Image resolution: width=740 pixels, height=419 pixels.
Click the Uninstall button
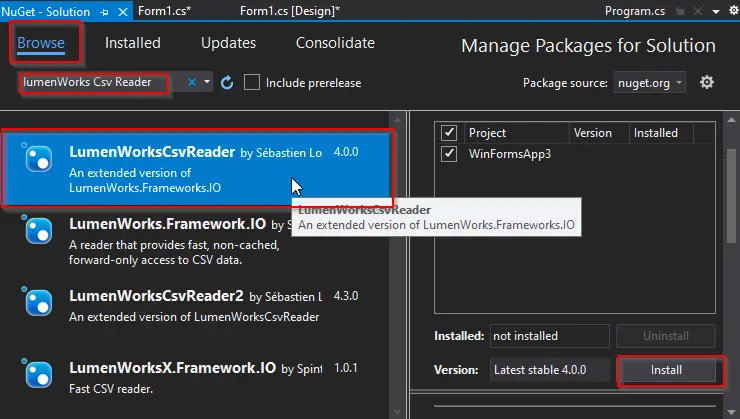665,336
